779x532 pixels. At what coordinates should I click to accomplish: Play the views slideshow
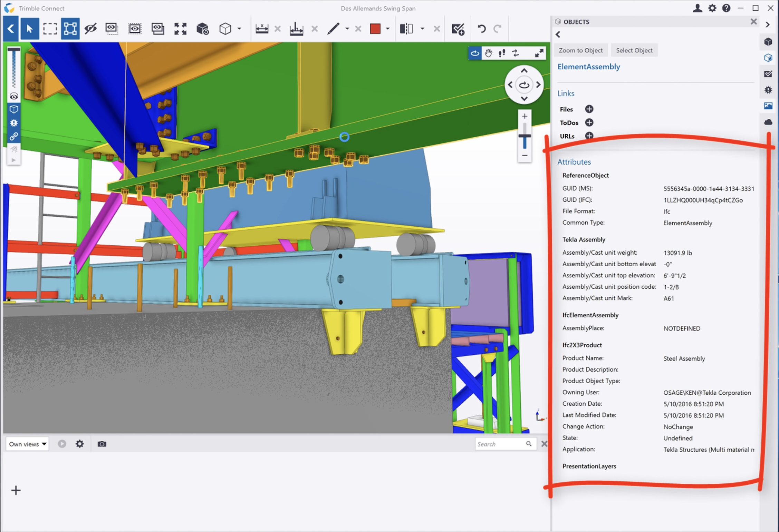(62, 444)
